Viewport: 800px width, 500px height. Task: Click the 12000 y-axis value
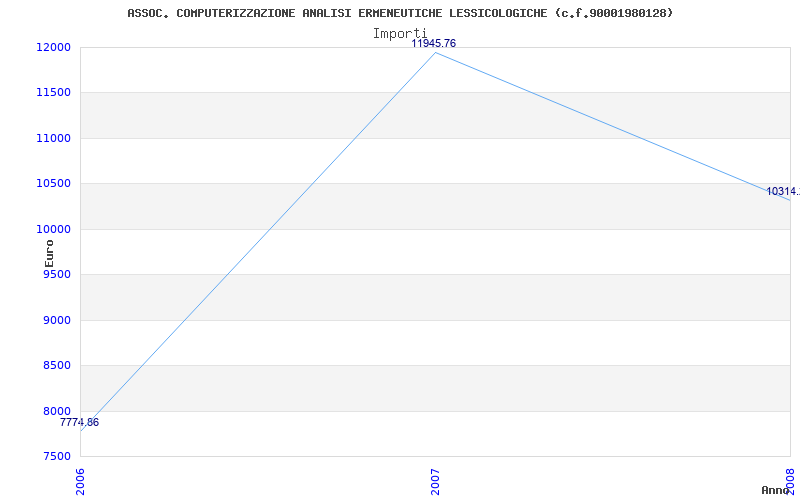pos(53,47)
